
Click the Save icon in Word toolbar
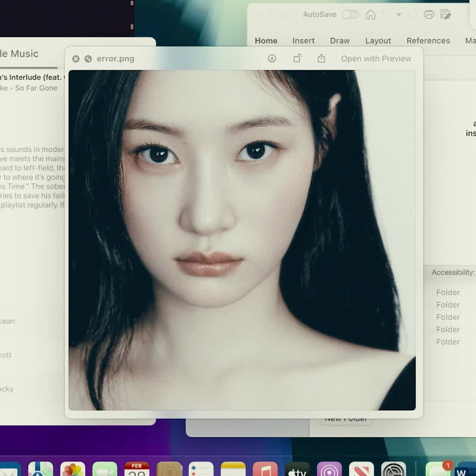point(446,15)
